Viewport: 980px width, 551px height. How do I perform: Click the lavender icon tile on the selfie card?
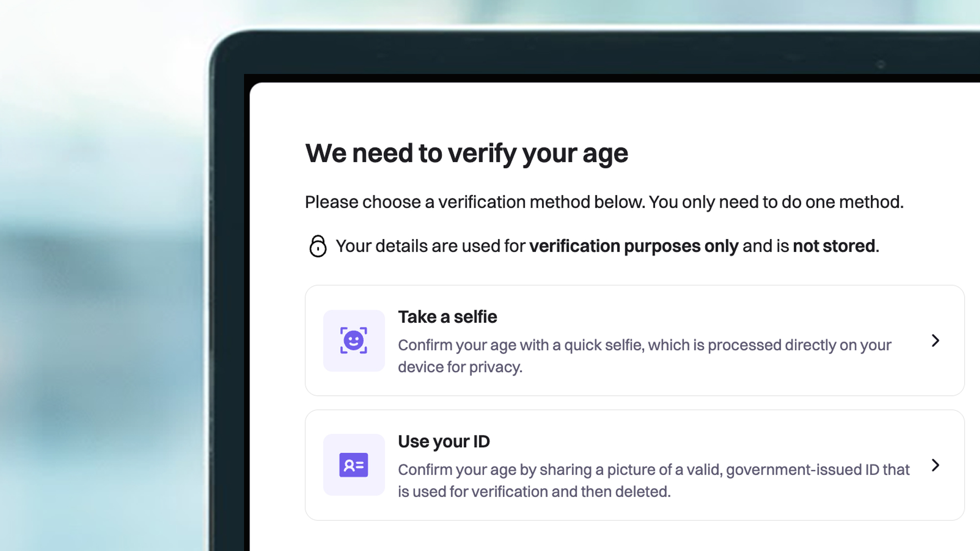click(354, 341)
